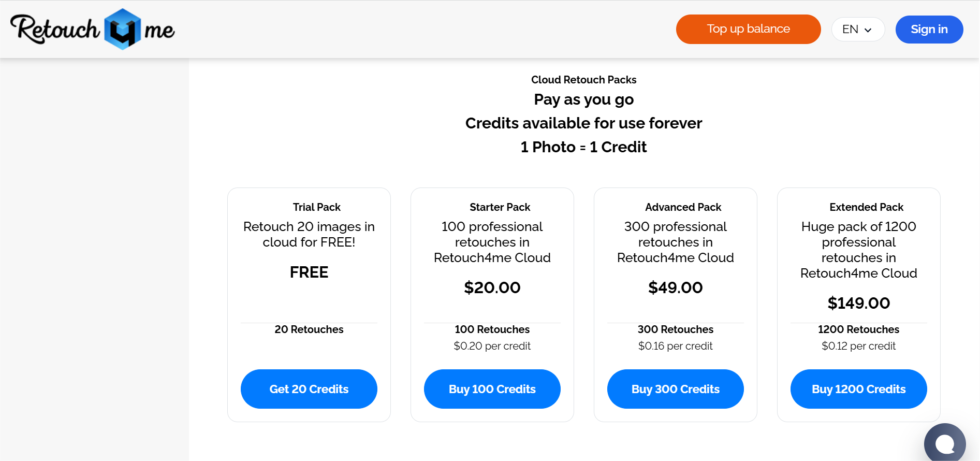980x461 pixels.
Task: Expand the EN language dropdown
Action: coord(857,30)
